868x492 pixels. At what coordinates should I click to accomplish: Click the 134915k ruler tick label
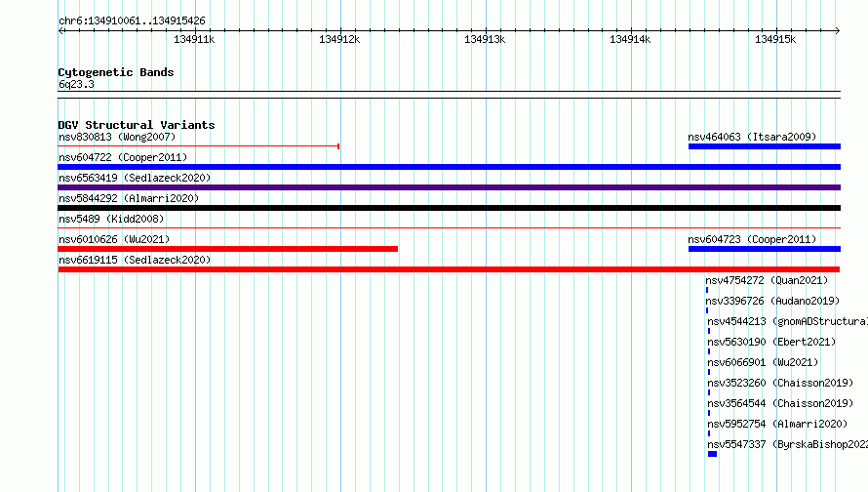pyautogui.click(x=775, y=39)
